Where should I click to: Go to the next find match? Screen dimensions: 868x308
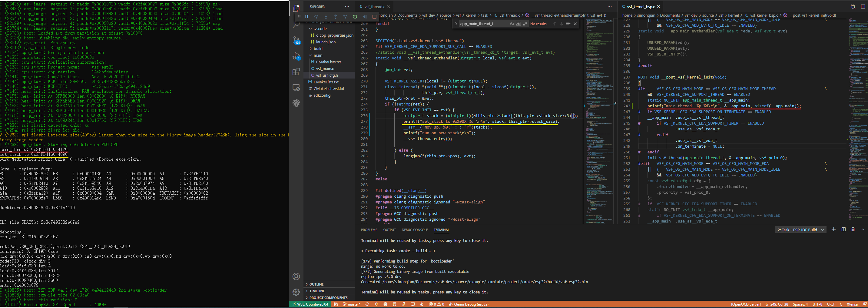[x=562, y=24]
